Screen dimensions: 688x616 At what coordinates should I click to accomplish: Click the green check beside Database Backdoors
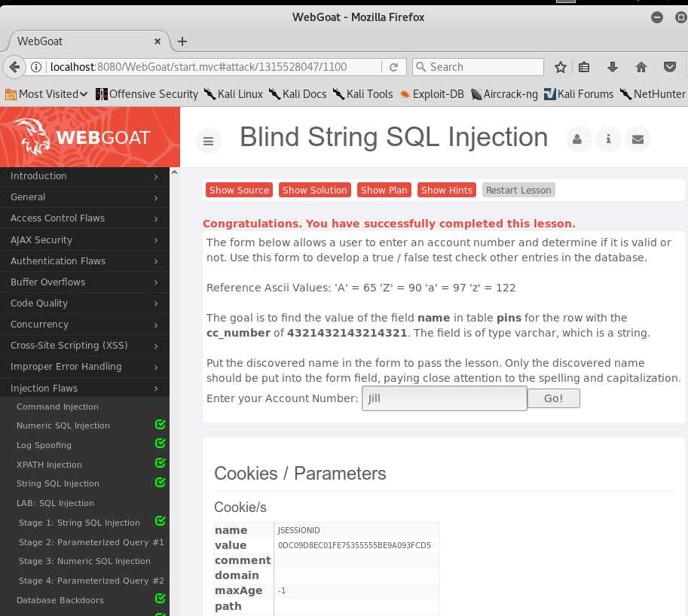(161, 599)
